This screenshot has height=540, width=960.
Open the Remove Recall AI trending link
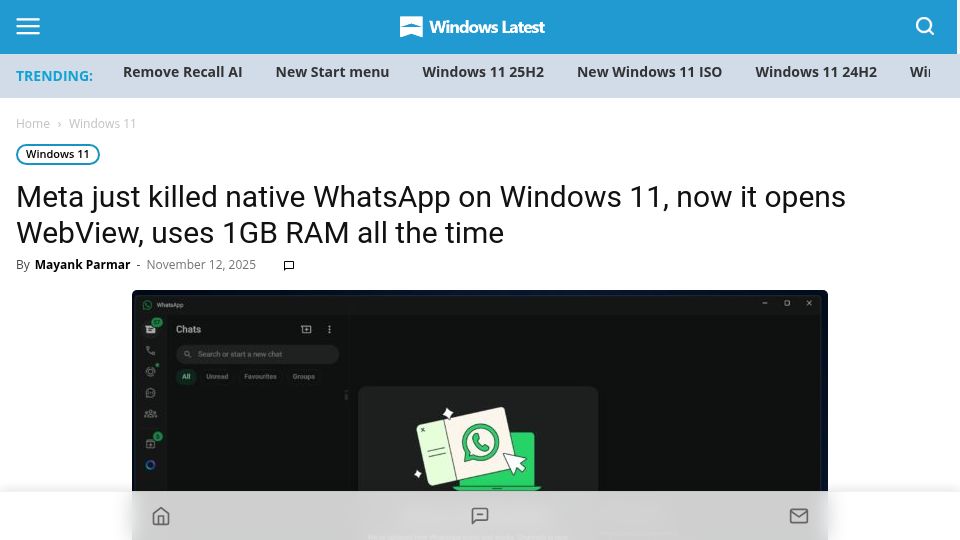tap(182, 72)
